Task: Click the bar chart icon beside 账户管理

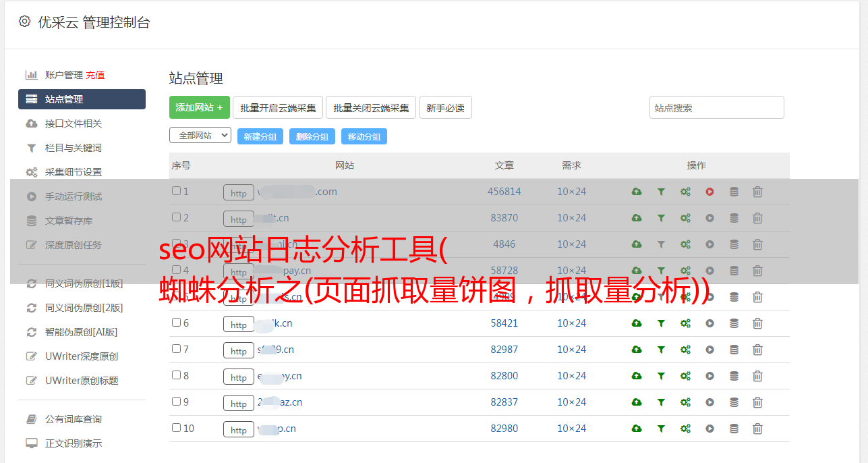Action: (31, 75)
